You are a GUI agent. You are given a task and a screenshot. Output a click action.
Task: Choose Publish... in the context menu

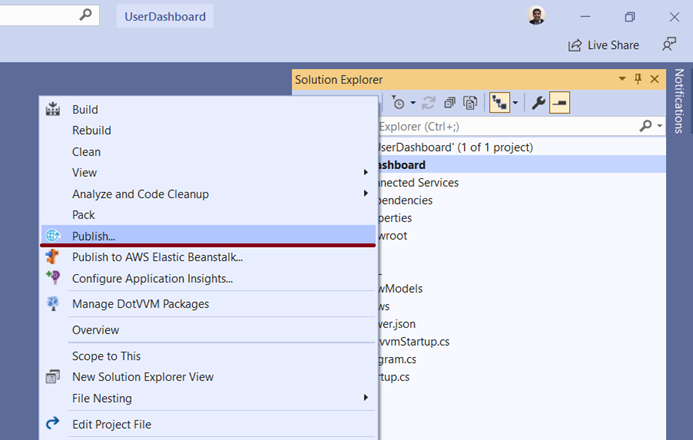[x=208, y=235]
